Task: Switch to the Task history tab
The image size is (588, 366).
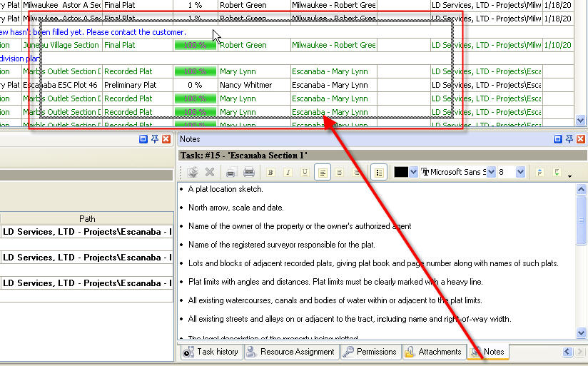Action: (x=211, y=352)
